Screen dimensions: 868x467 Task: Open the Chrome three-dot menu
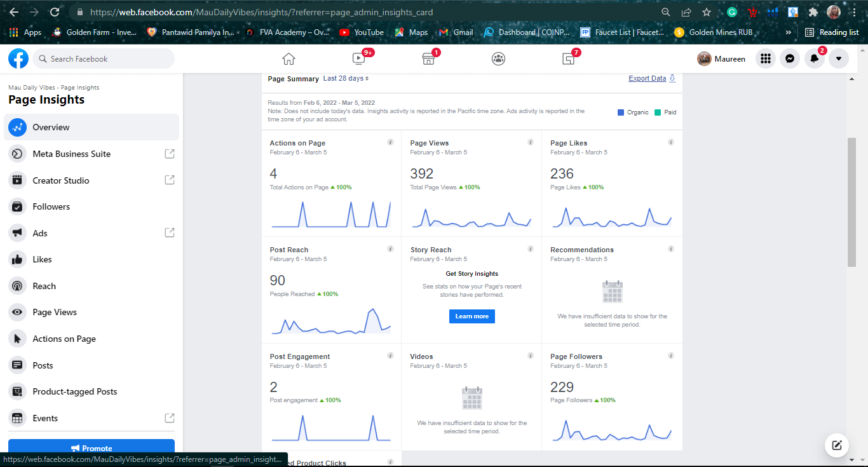[855, 12]
